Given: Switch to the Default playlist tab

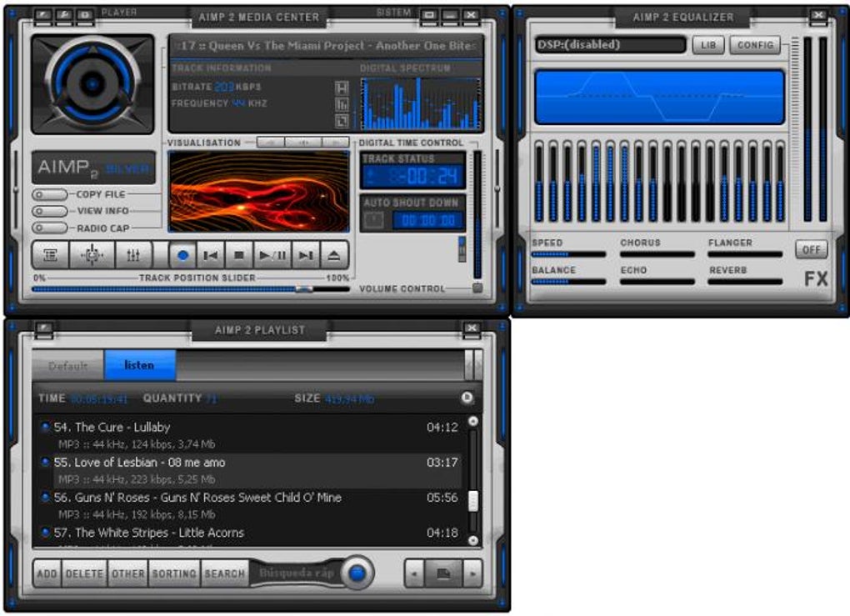Looking at the screenshot, I should (67, 365).
